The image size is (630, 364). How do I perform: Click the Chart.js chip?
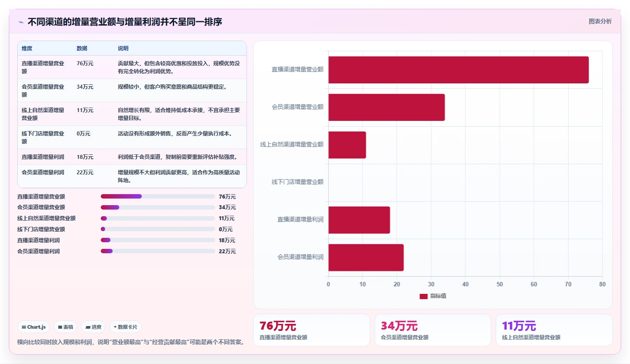34,327
